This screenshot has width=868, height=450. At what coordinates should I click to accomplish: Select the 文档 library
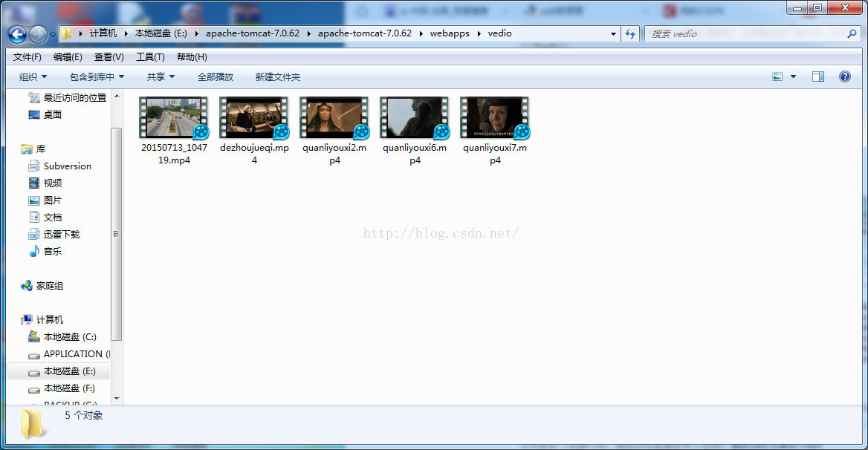point(45,218)
